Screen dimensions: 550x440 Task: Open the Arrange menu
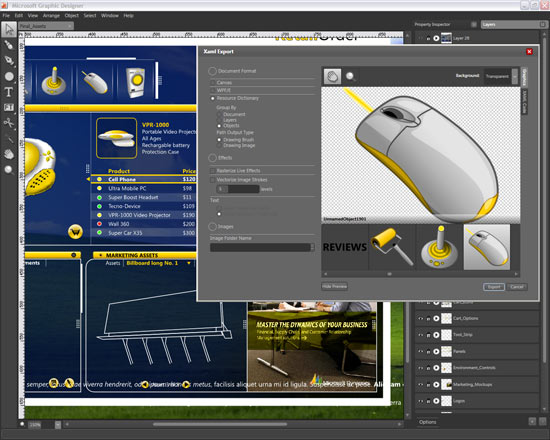point(51,15)
